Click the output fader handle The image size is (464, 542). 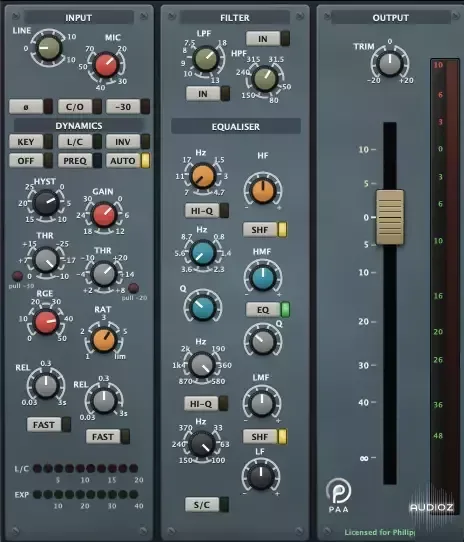[390, 217]
